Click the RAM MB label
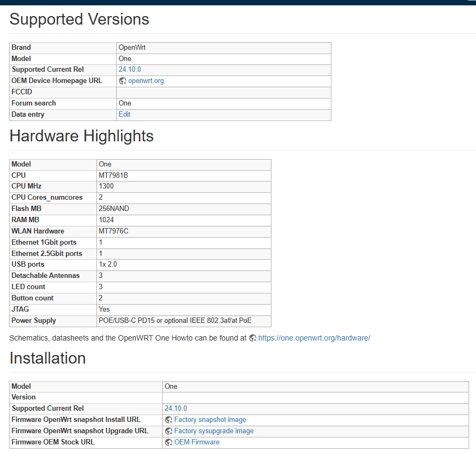476x453 pixels. coord(25,220)
